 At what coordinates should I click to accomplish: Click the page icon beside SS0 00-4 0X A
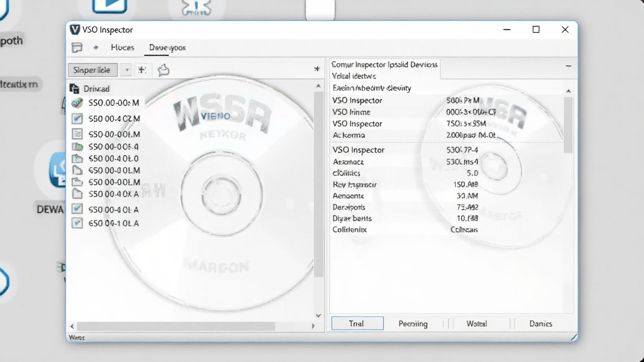77,194
